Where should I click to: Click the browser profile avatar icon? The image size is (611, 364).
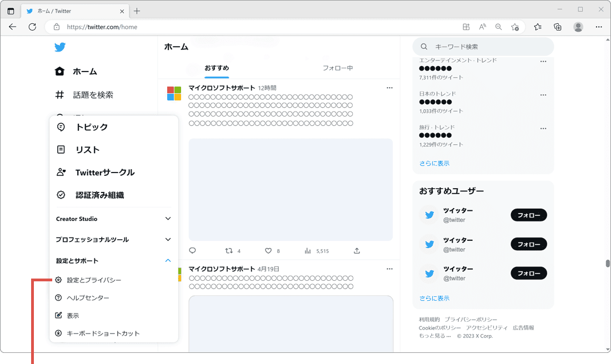[578, 26]
